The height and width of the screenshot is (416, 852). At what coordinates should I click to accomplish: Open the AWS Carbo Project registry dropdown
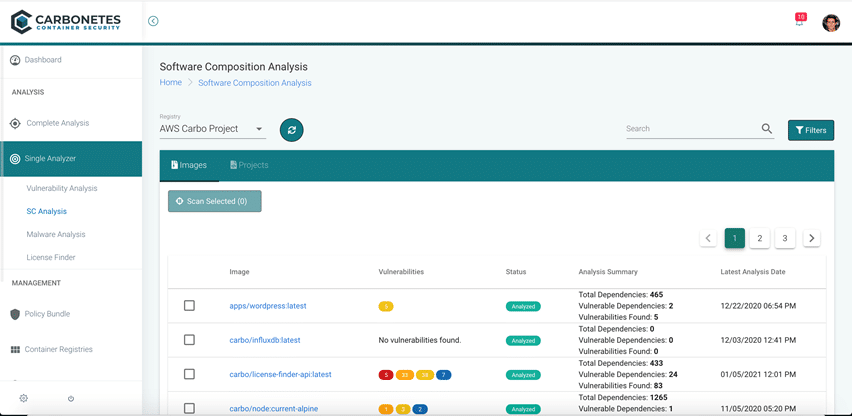click(211, 129)
